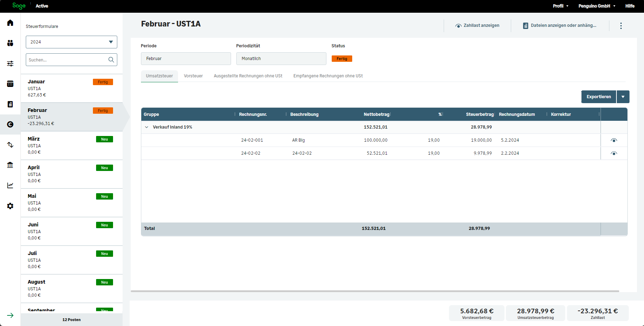Open the home dashboard icon in sidebar

(10, 23)
